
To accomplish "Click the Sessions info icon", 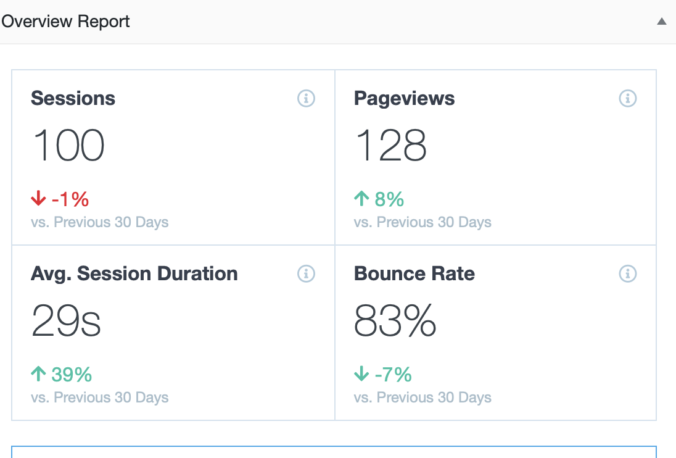I will 306,98.
